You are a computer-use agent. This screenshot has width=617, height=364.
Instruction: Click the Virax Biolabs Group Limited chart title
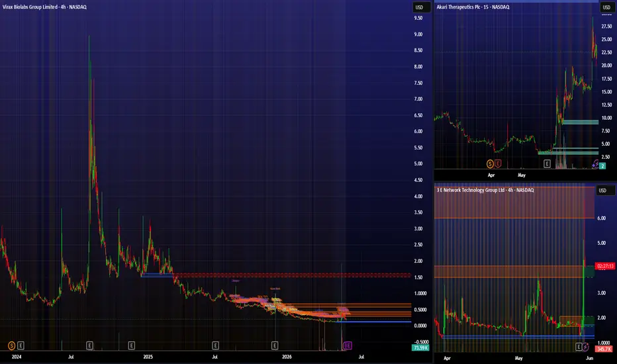(44, 7)
